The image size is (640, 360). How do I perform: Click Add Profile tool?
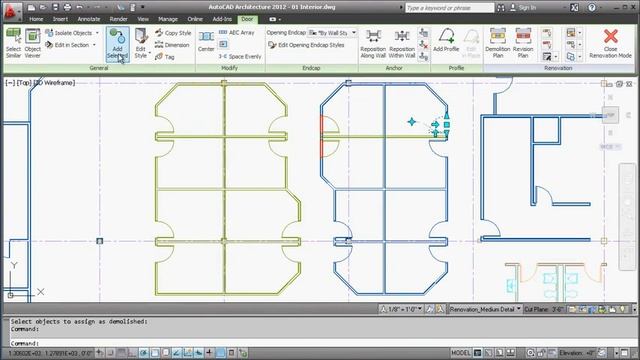tap(446, 40)
